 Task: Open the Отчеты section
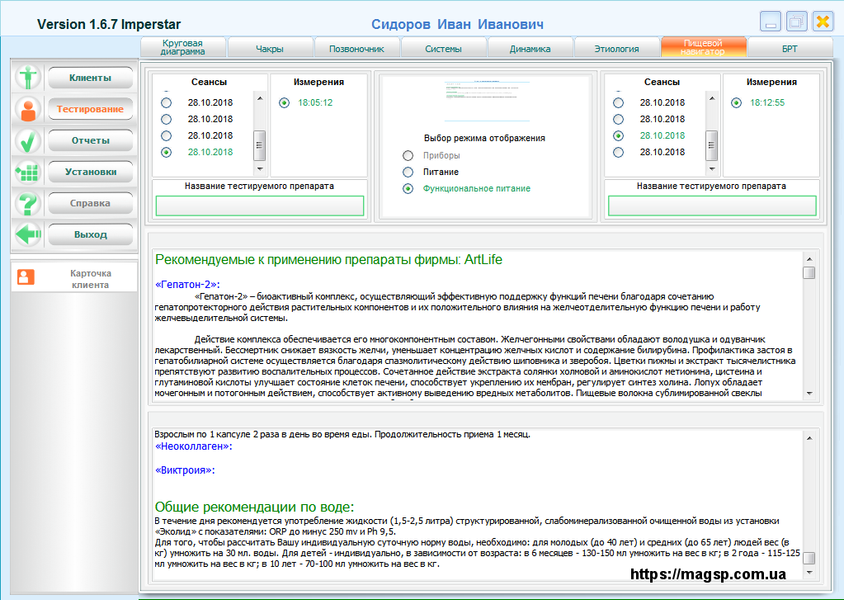point(90,140)
